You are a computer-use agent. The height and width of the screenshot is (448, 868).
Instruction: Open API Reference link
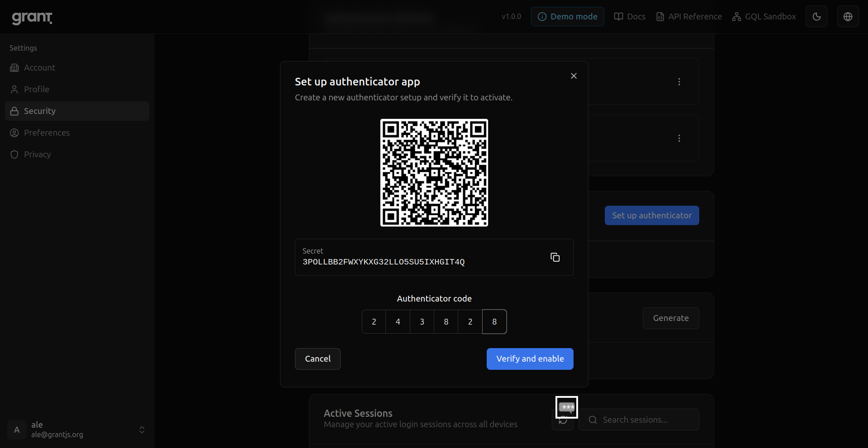689,17
